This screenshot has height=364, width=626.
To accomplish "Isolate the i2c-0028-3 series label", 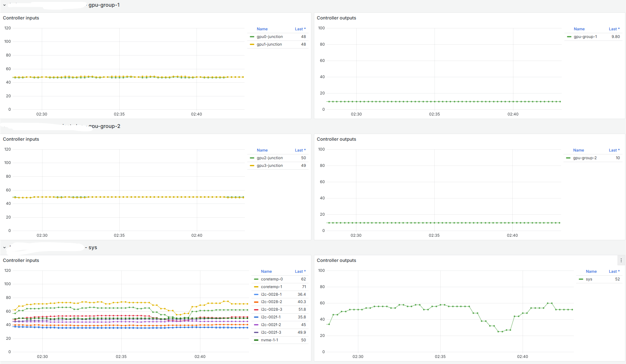I will coord(272,309).
